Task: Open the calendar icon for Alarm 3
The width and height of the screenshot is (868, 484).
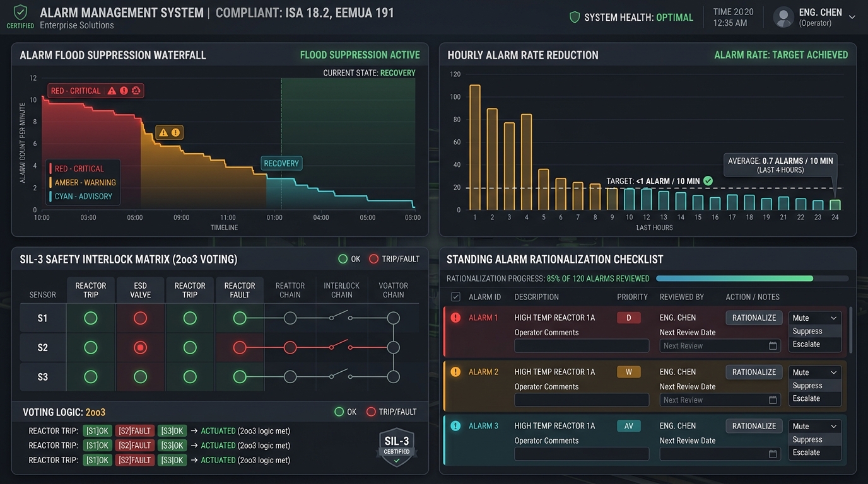Action: click(x=773, y=454)
